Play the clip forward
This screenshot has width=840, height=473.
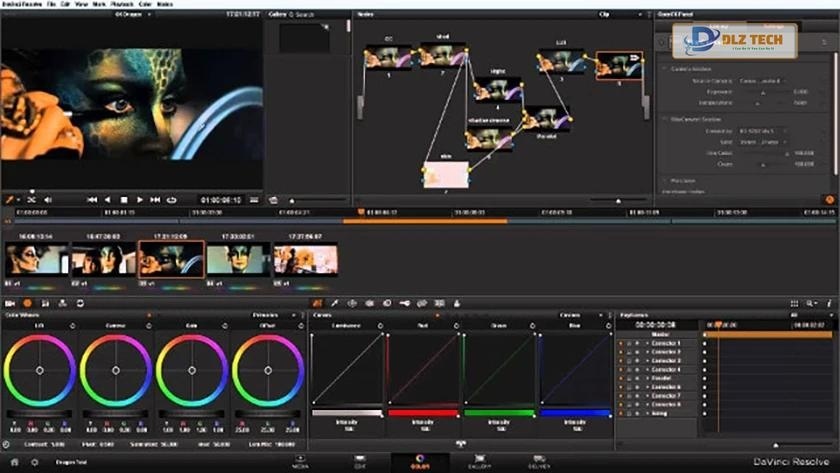(139, 200)
